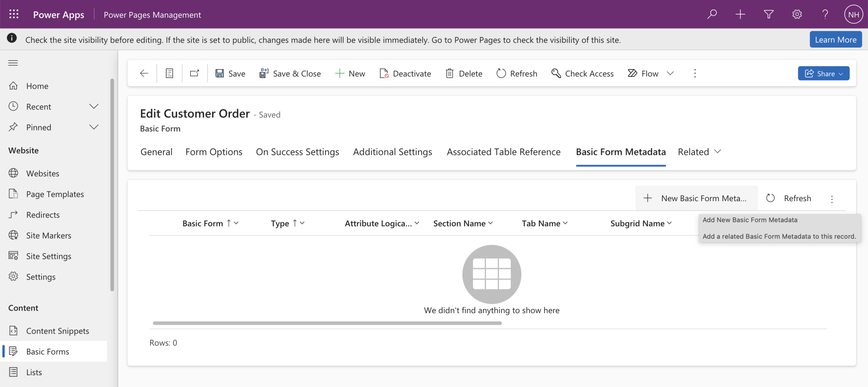This screenshot has width=868, height=387.
Task: Click the horizontal scrollbar in the grid
Action: point(327,323)
